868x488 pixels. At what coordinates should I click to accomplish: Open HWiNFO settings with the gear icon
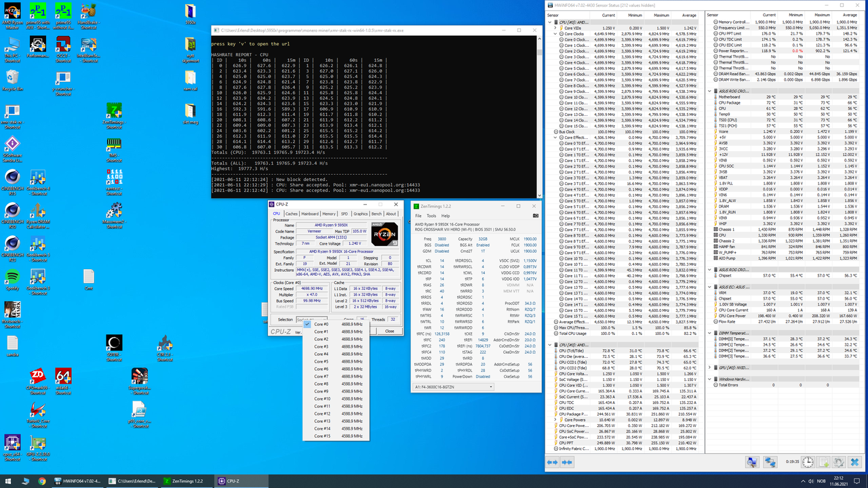840,462
